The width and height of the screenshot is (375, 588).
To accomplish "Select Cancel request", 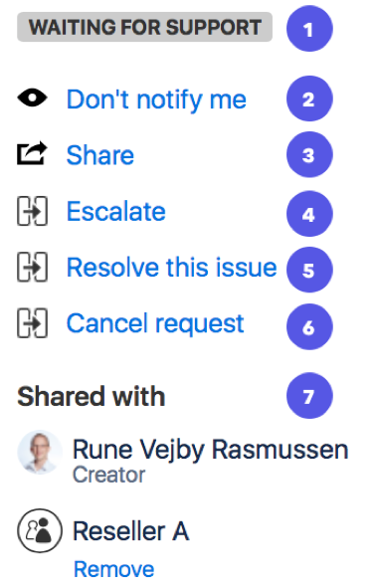I will point(155,323).
